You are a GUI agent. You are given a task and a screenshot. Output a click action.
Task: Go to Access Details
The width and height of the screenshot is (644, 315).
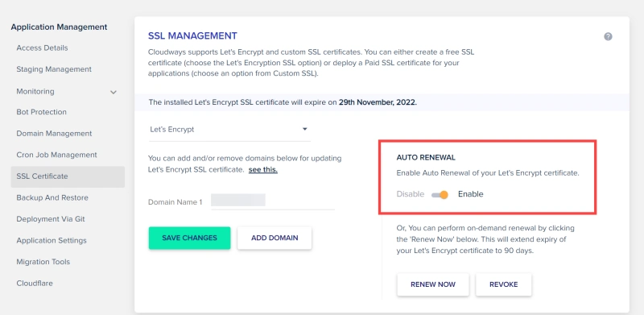pyautogui.click(x=42, y=48)
